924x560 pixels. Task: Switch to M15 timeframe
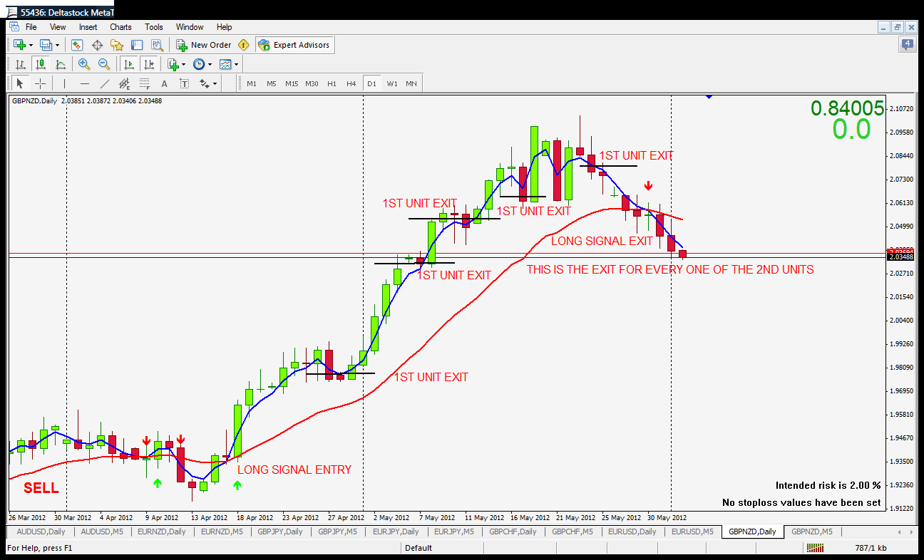tap(292, 83)
